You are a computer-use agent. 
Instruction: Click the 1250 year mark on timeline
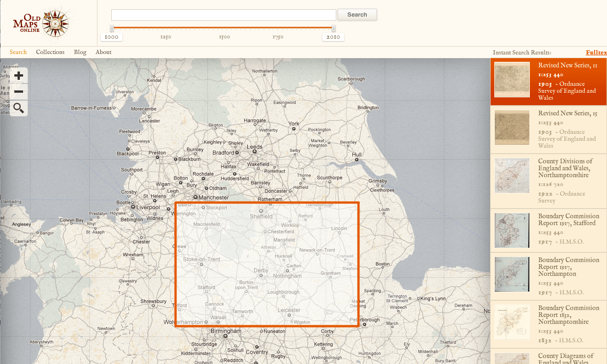coord(165,37)
